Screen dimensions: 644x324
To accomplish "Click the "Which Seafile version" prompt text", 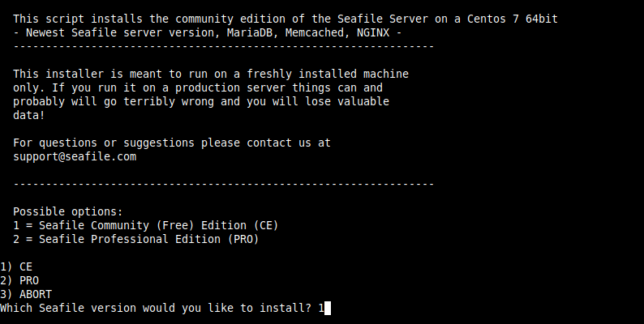I will click(156, 308).
